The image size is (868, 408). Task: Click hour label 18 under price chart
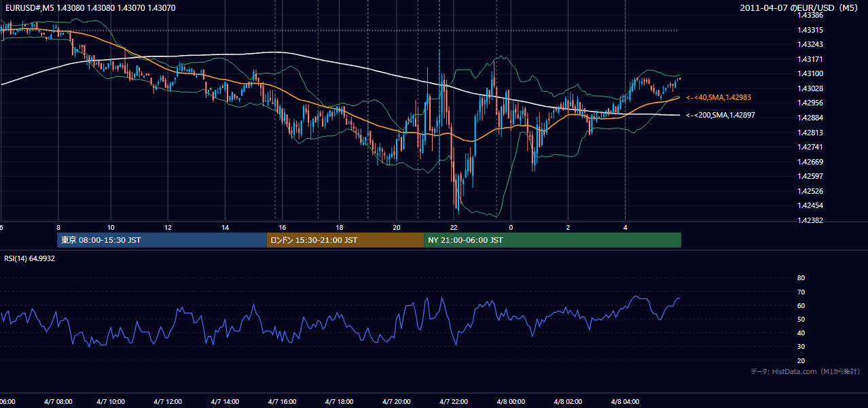click(x=340, y=228)
